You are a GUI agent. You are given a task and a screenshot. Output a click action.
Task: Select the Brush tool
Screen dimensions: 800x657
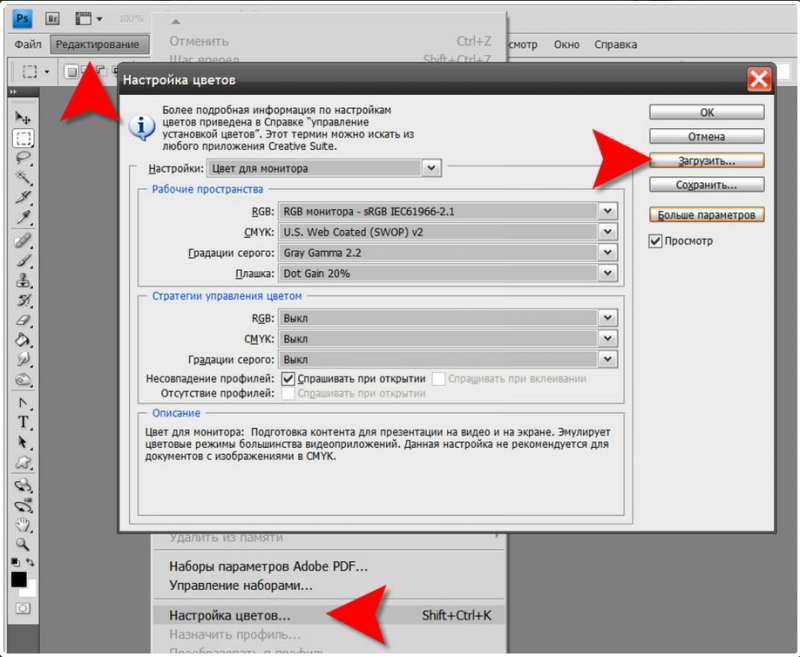22,260
